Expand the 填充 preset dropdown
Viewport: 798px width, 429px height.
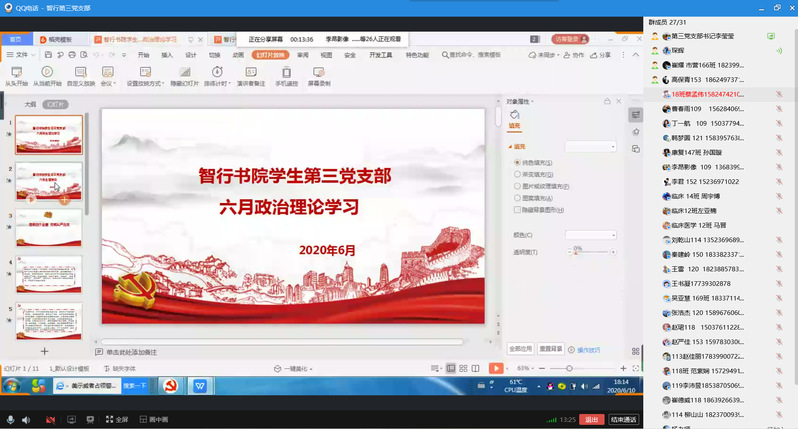click(592, 146)
